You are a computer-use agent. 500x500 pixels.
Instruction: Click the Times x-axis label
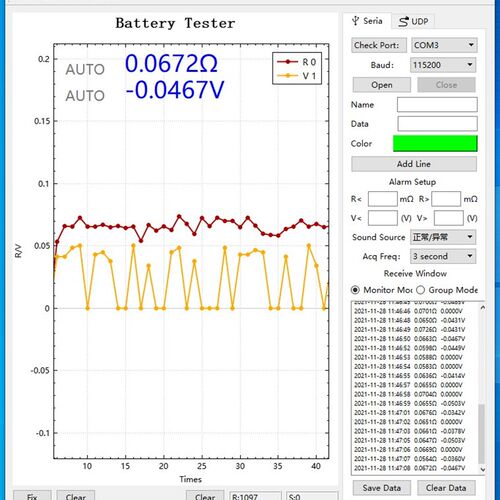coord(191,479)
